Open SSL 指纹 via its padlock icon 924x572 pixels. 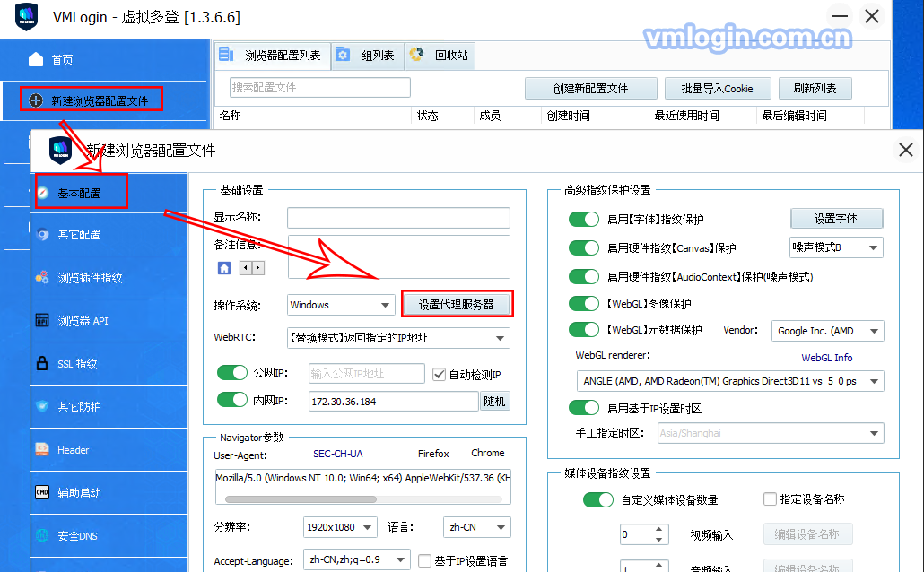point(42,363)
